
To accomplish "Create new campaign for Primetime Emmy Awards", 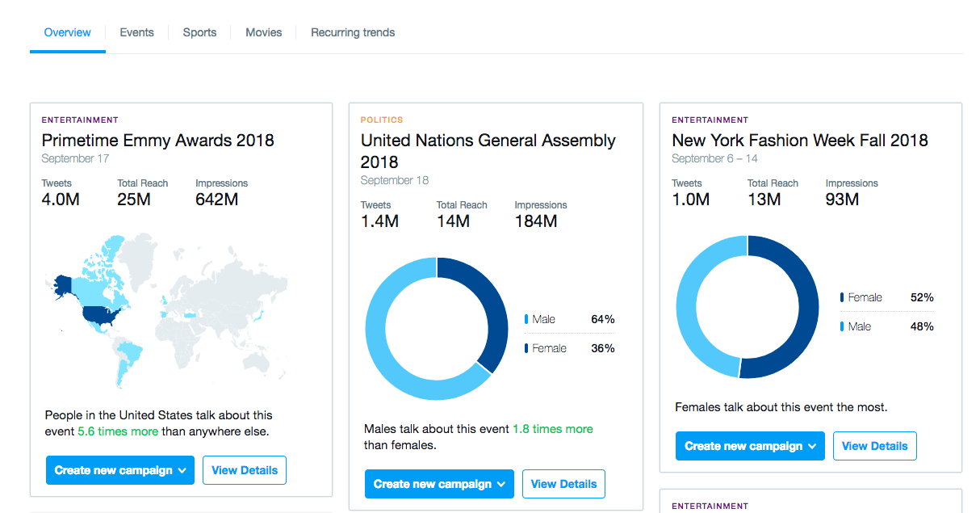I will pyautogui.click(x=120, y=470).
